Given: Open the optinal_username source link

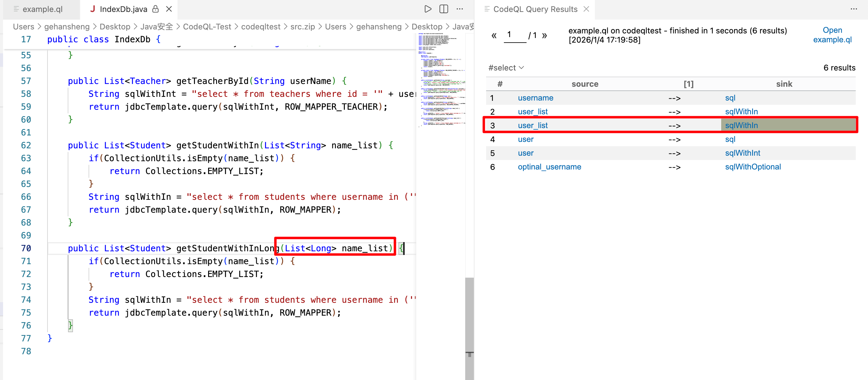Looking at the screenshot, I should click(549, 167).
